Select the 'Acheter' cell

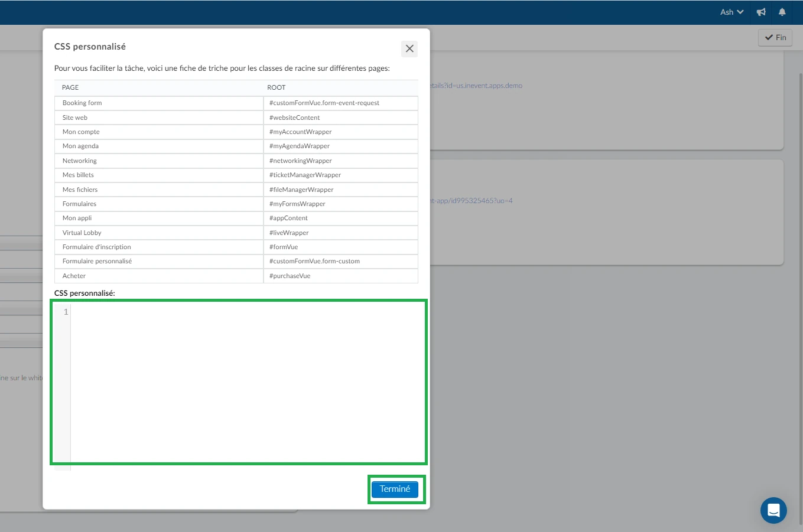(159, 276)
